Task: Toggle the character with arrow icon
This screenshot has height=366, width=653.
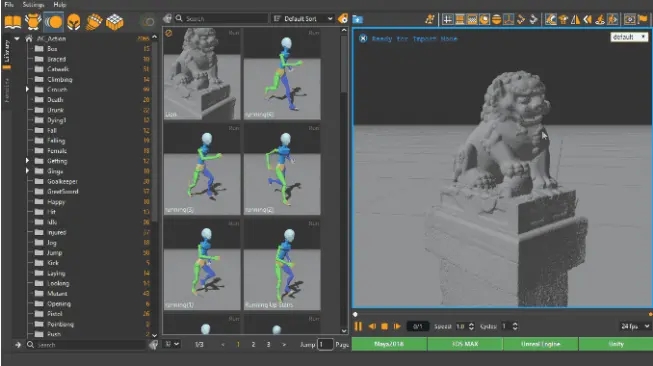Action: (612, 19)
